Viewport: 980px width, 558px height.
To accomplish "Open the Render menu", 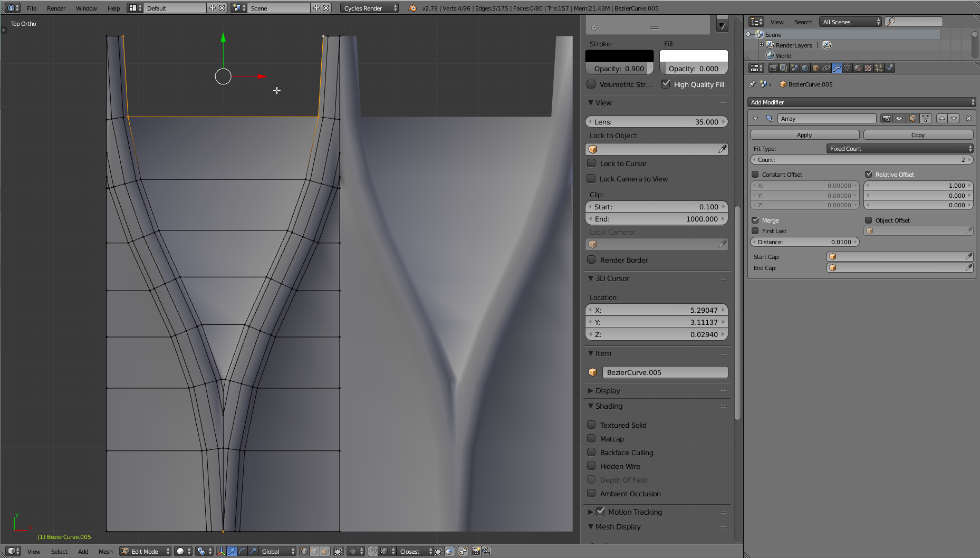I will [56, 8].
